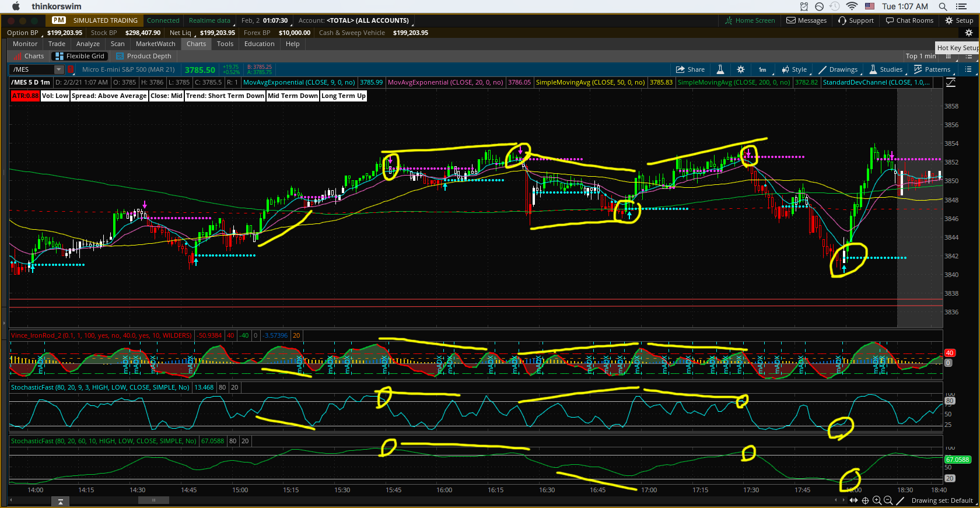
Task: Toggle the Flexible Grid view
Action: click(80, 56)
